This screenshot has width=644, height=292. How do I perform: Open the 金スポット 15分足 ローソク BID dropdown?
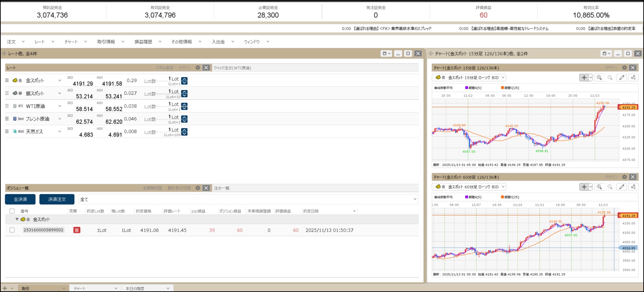[469, 78]
